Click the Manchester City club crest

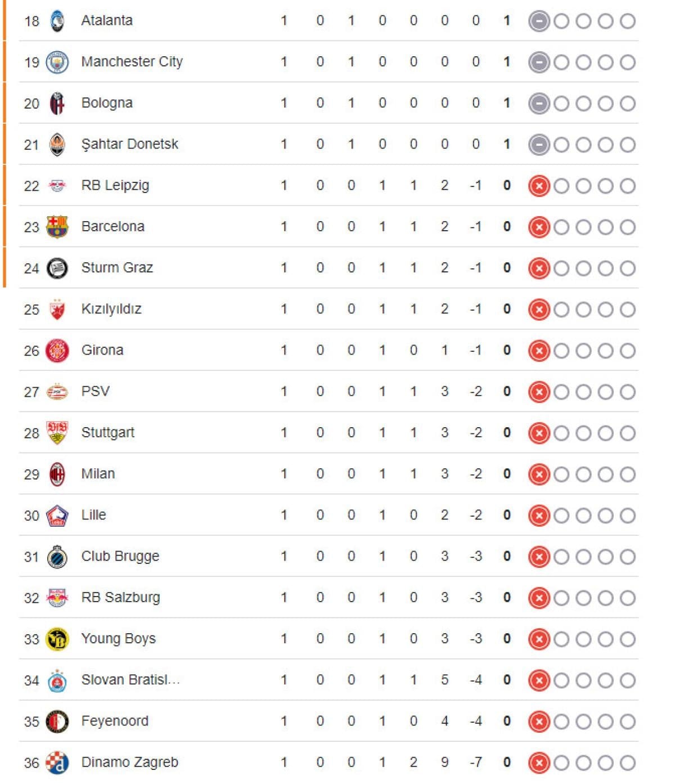(x=57, y=62)
